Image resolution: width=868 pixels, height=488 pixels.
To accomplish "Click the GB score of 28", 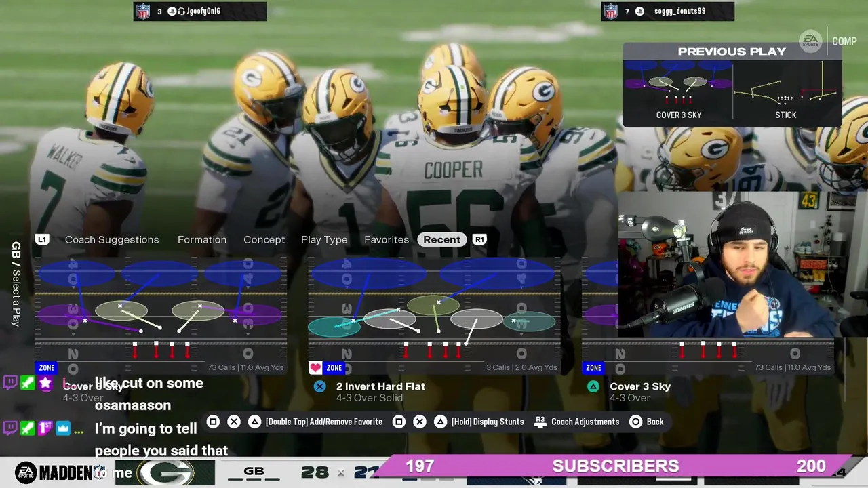I will point(315,472).
